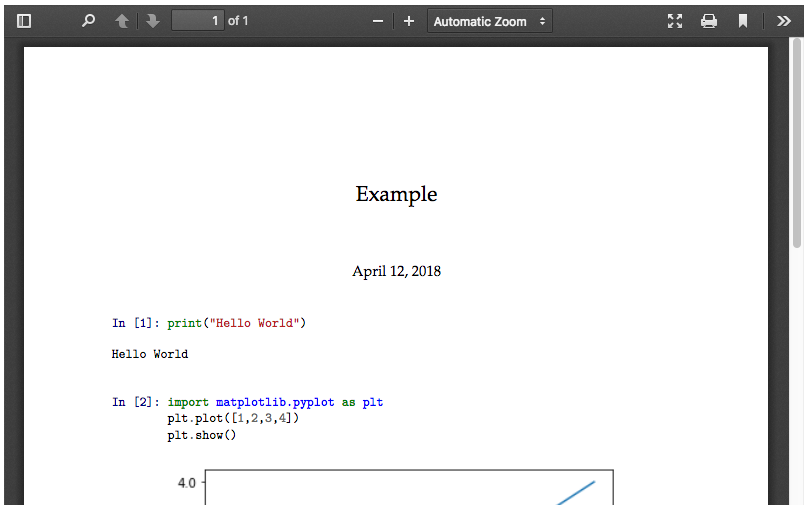The height and width of the screenshot is (511, 808).
Task: Click the date "April 12, 2018"
Action: 396,271
